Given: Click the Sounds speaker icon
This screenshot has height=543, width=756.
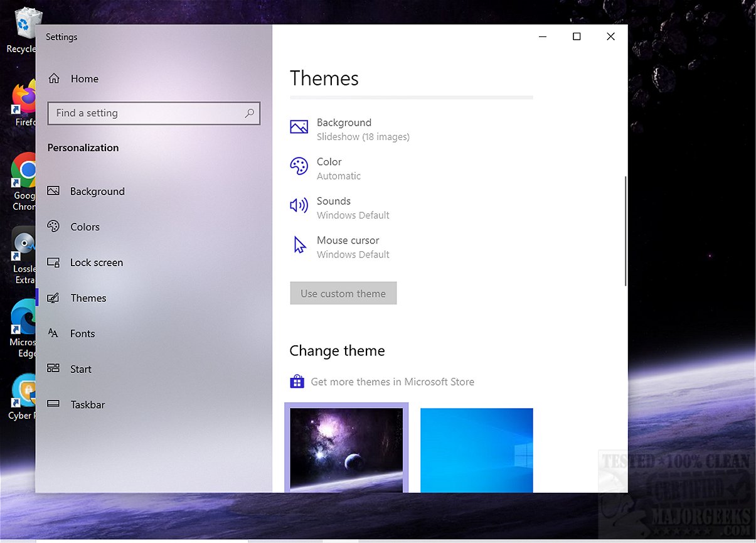Looking at the screenshot, I should [299, 205].
